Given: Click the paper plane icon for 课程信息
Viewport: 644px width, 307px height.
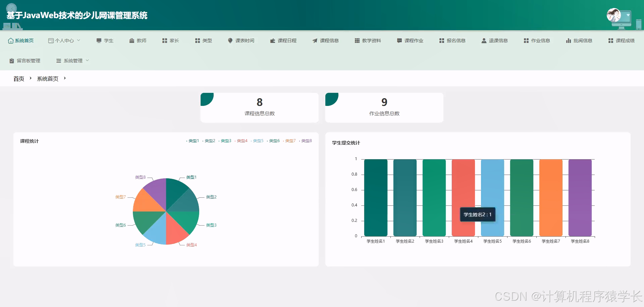Looking at the screenshot, I should click(x=315, y=41).
